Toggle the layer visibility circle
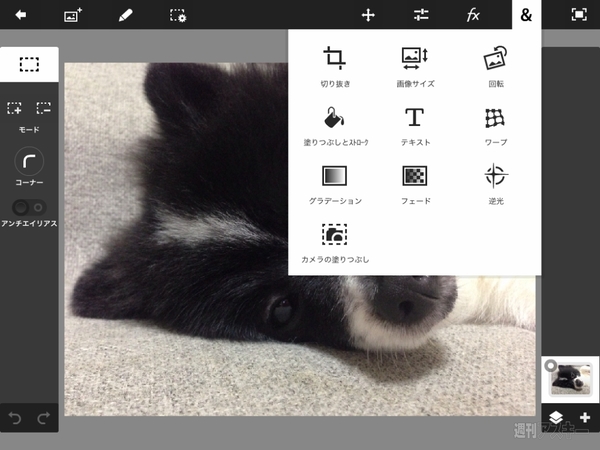Screen dimensions: 600x450 [x=551, y=366]
